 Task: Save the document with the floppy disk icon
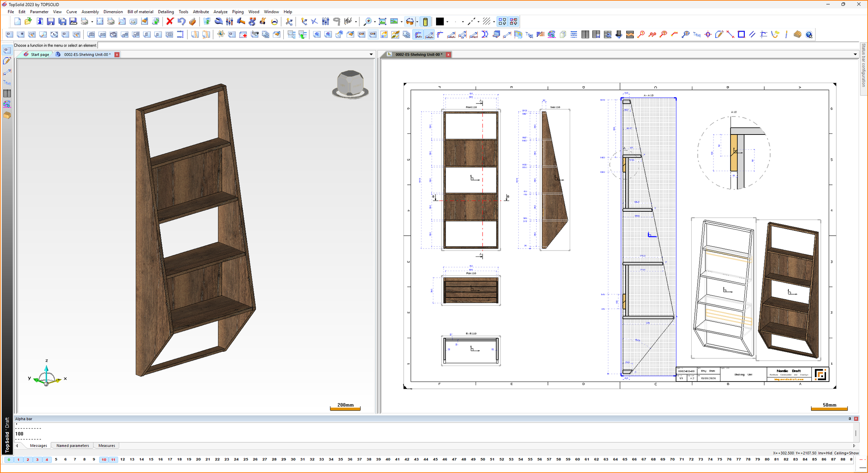pos(51,22)
